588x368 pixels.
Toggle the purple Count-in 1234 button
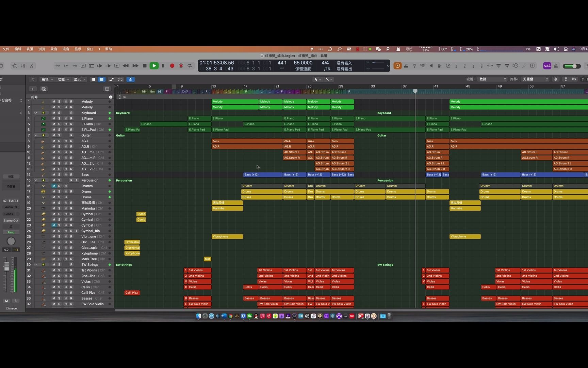pos(547,66)
